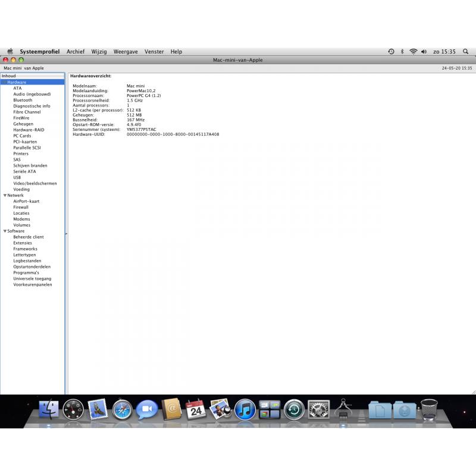Screen dimensions: 476x476
Task: Open the Wijzig menu
Action: pyautogui.click(x=99, y=52)
